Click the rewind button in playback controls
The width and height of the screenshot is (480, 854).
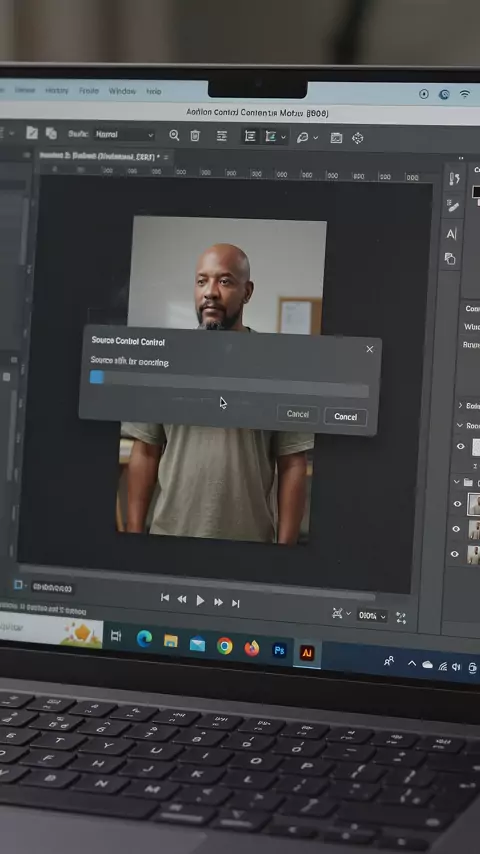(182, 599)
